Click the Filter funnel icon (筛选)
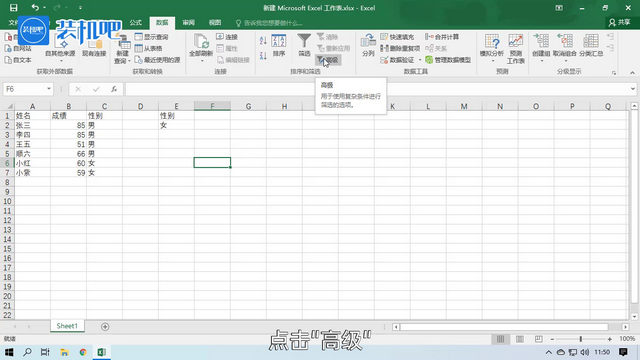 point(304,45)
